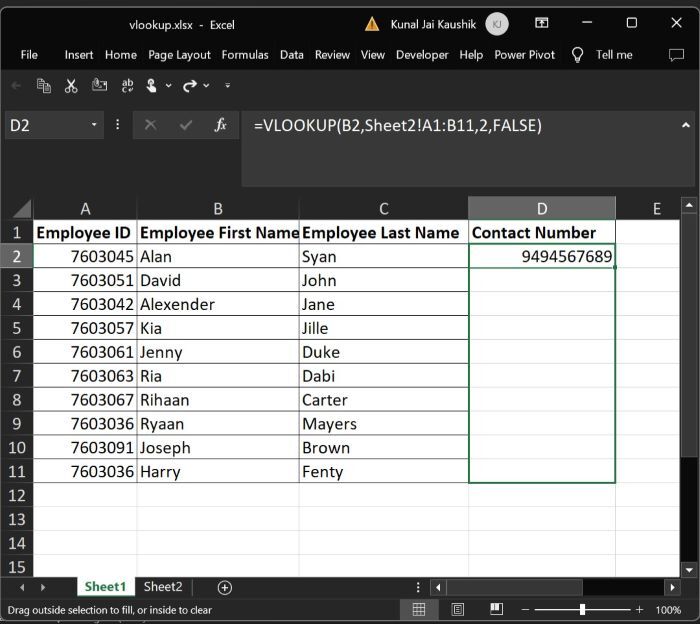Click the next sheet navigation arrow
700x624 pixels.
[43, 587]
